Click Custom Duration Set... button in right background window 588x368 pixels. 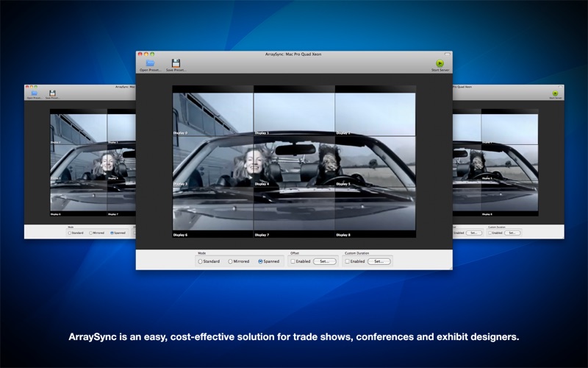coord(512,233)
